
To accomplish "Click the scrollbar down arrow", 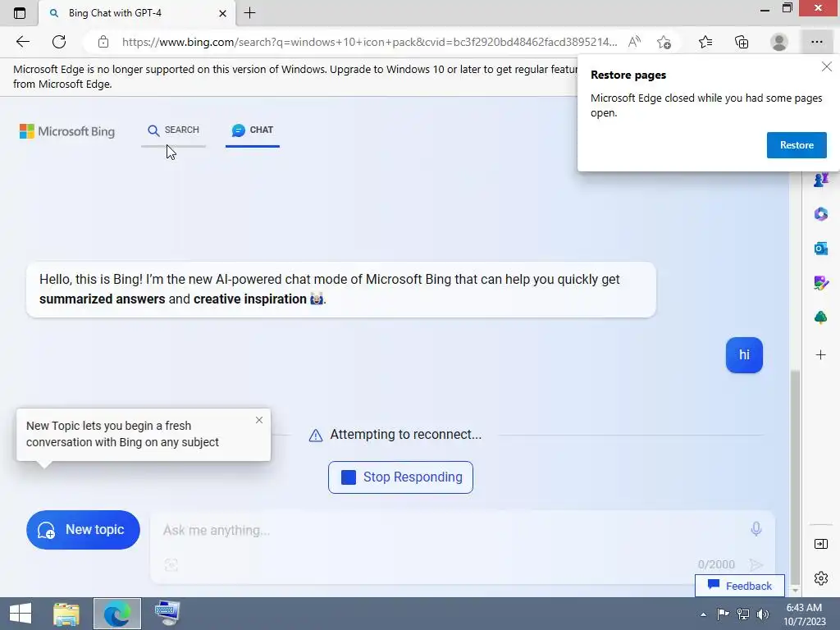I will [x=795, y=590].
